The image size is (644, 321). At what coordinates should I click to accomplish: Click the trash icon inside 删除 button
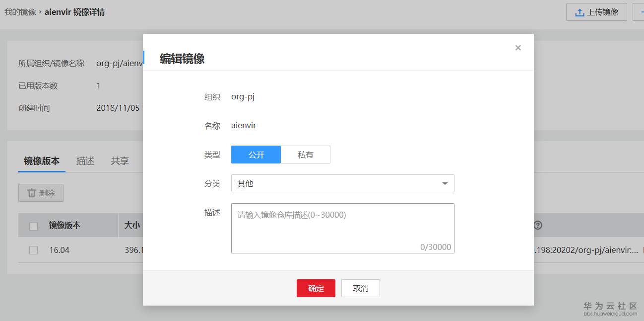tap(31, 193)
